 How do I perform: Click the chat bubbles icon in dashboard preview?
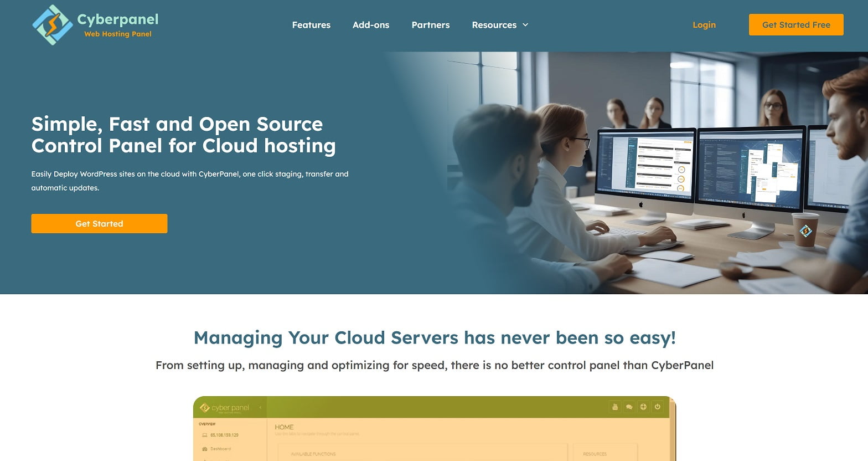coord(629,407)
